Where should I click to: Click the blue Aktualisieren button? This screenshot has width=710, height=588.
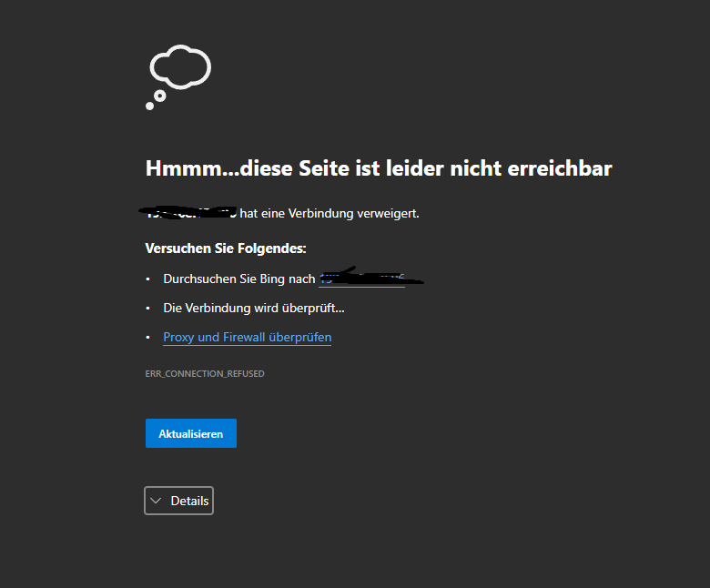(x=190, y=433)
